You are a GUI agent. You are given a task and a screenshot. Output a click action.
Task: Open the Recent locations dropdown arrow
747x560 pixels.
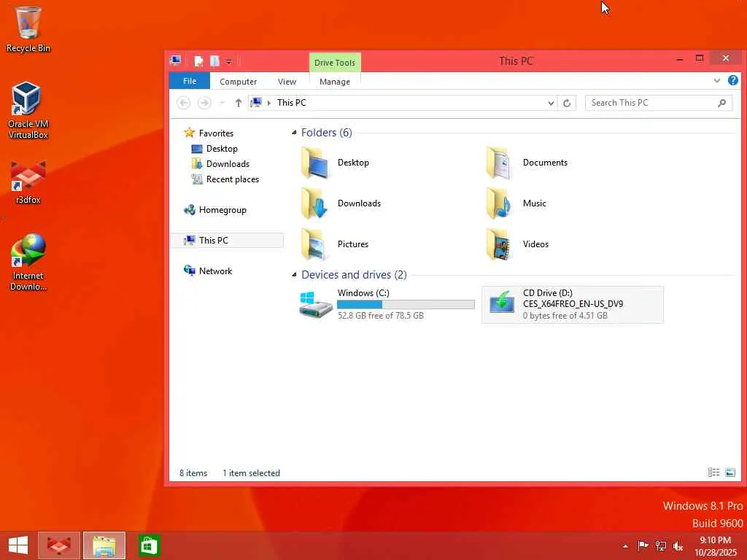tap(222, 103)
